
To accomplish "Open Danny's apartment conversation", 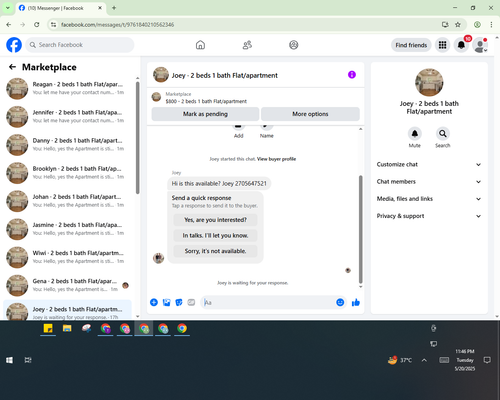I will coord(68,145).
